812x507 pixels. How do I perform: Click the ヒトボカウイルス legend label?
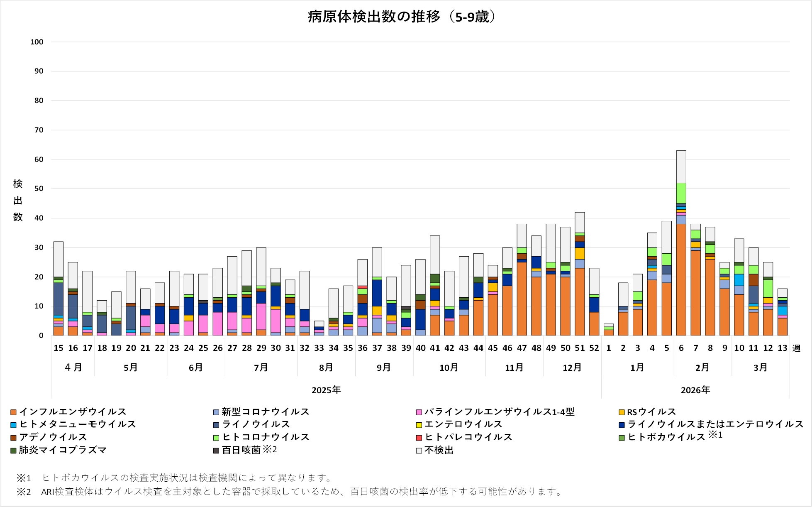click(666, 437)
